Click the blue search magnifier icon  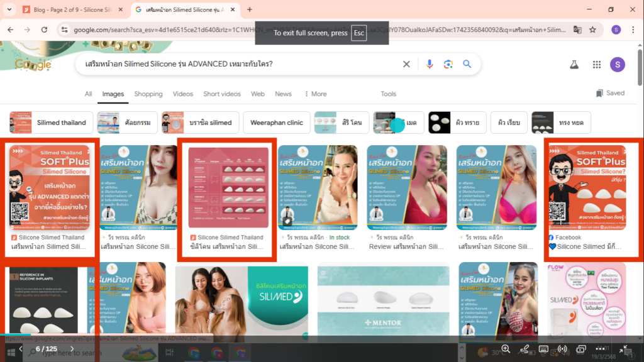click(x=467, y=64)
